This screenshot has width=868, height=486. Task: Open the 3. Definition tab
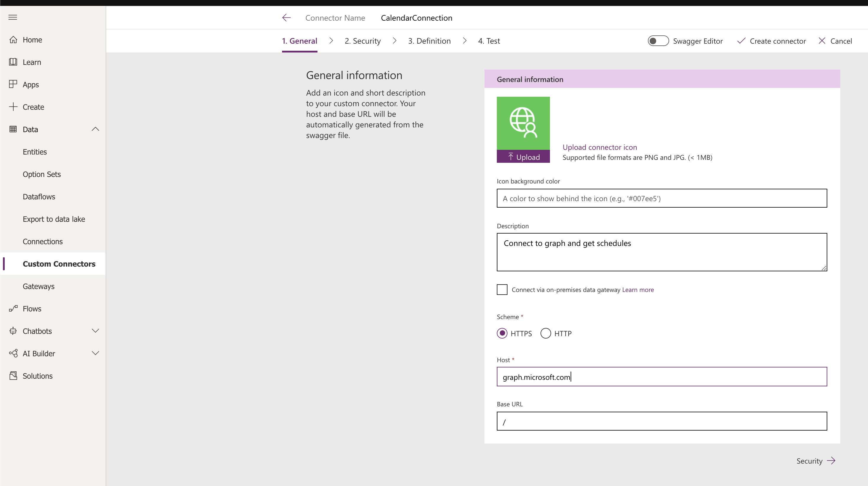pyautogui.click(x=429, y=41)
